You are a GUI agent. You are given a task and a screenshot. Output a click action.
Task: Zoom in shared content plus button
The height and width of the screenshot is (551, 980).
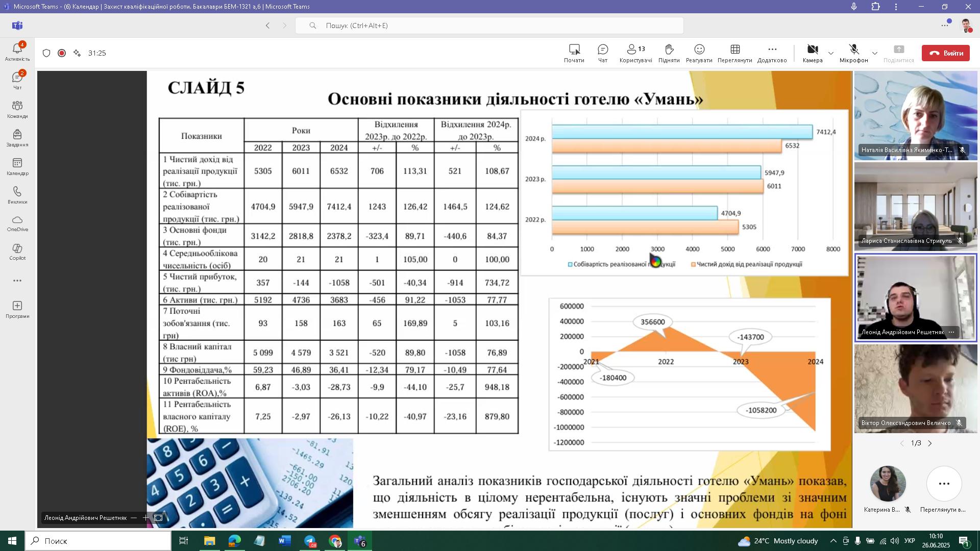coord(145,518)
